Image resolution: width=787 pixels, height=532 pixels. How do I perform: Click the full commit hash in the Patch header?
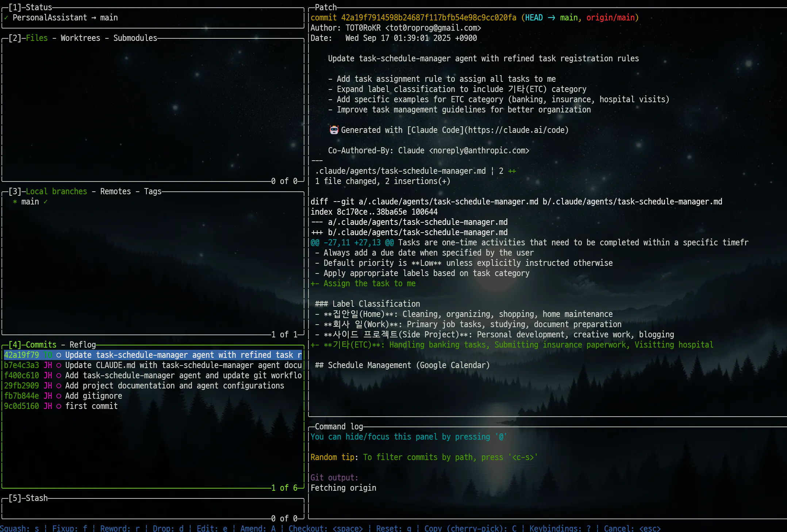[x=429, y=18]
